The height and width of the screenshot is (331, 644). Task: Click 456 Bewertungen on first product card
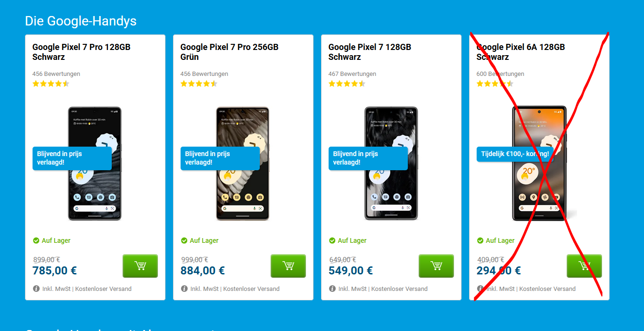[56, 74]
